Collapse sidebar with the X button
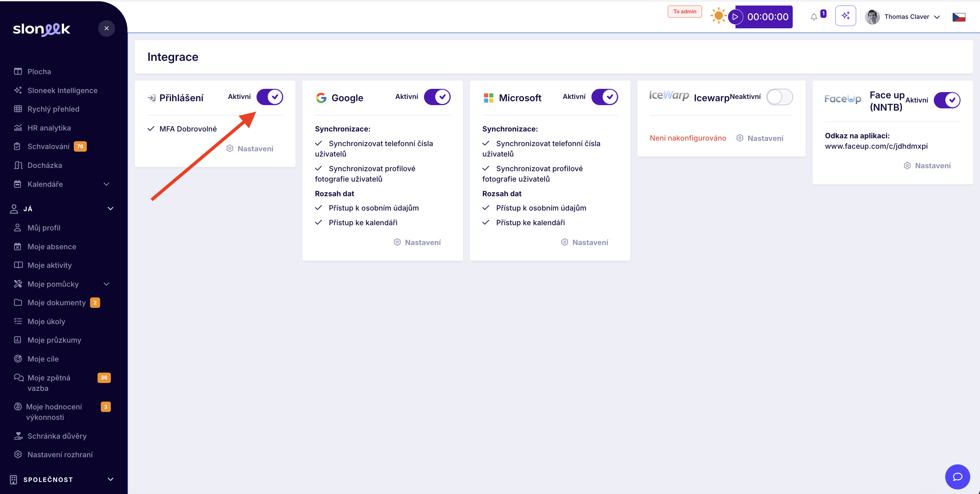This screenshot has width=980, height=494. point(107,28)
